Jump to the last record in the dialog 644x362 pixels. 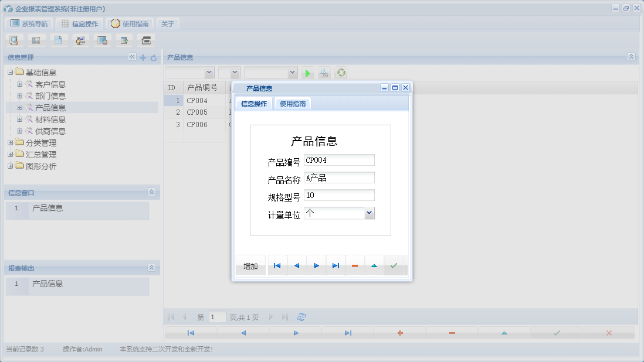click(x=335, y=265)
